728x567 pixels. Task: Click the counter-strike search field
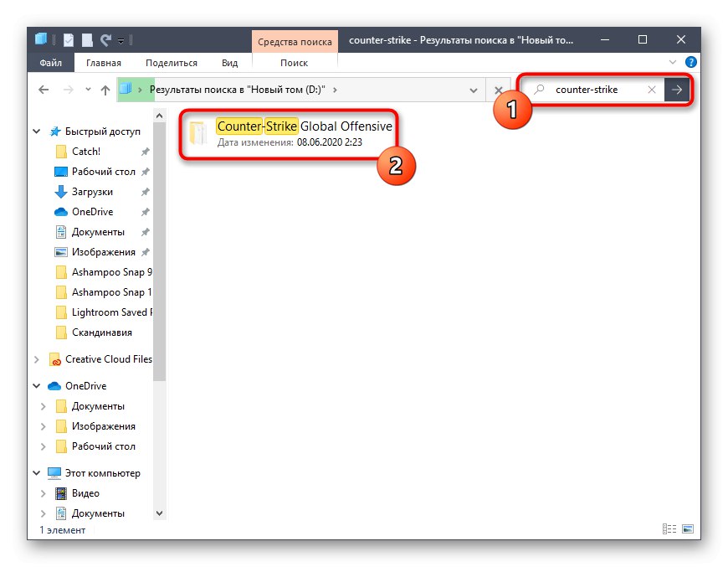[587, 90]
